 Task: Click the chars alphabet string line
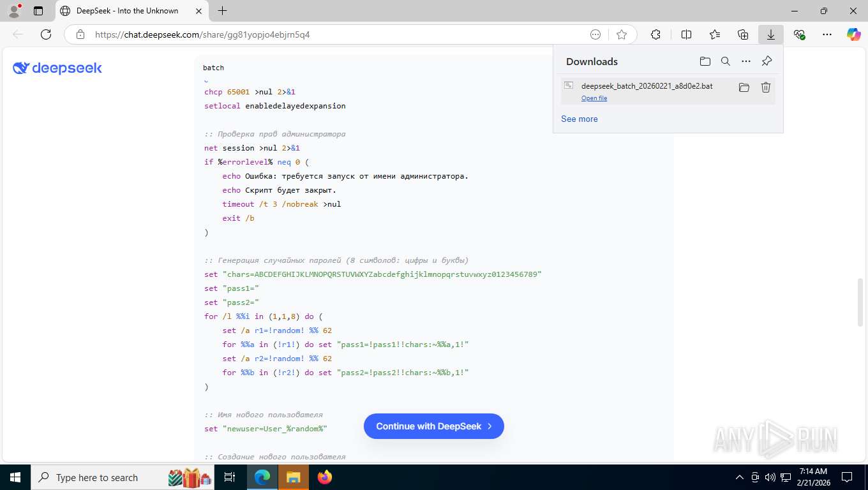coord(373,274)
